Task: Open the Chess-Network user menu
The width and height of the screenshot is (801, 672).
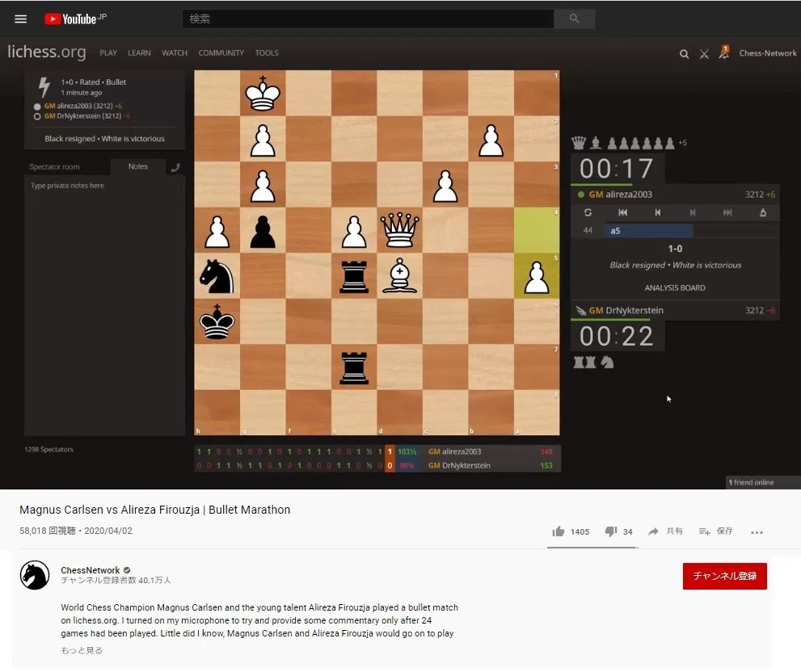Action: tap(767, 53)
